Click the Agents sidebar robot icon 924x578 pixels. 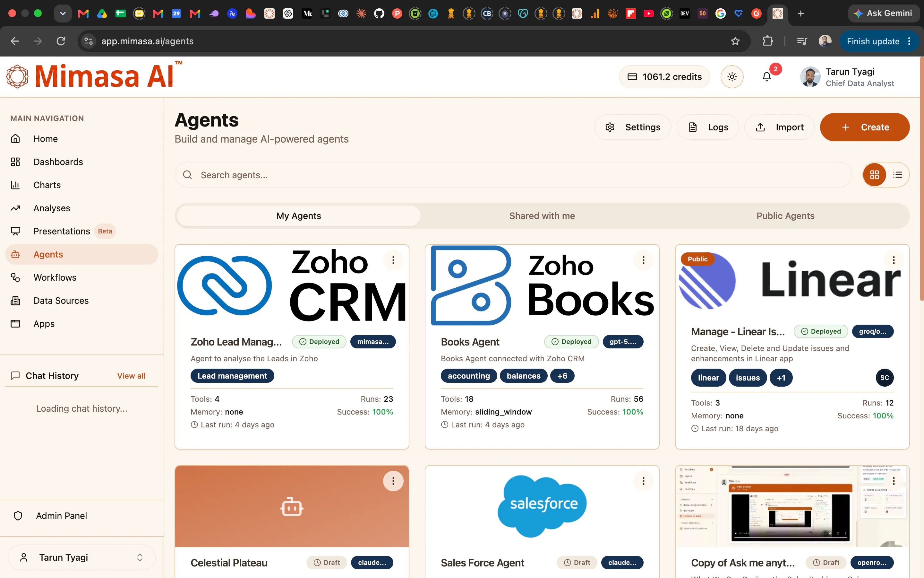[x=15, y=254]
